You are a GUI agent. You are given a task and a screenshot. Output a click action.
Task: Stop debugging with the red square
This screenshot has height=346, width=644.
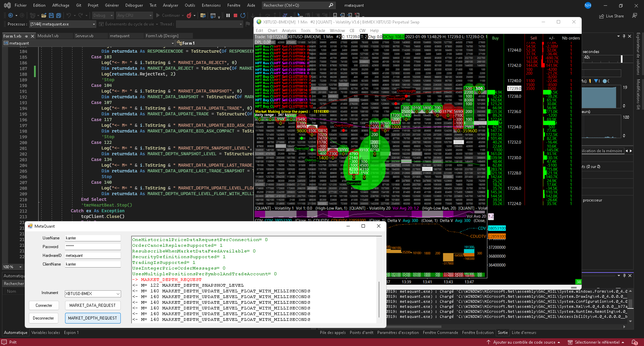[x=235, y=15]
